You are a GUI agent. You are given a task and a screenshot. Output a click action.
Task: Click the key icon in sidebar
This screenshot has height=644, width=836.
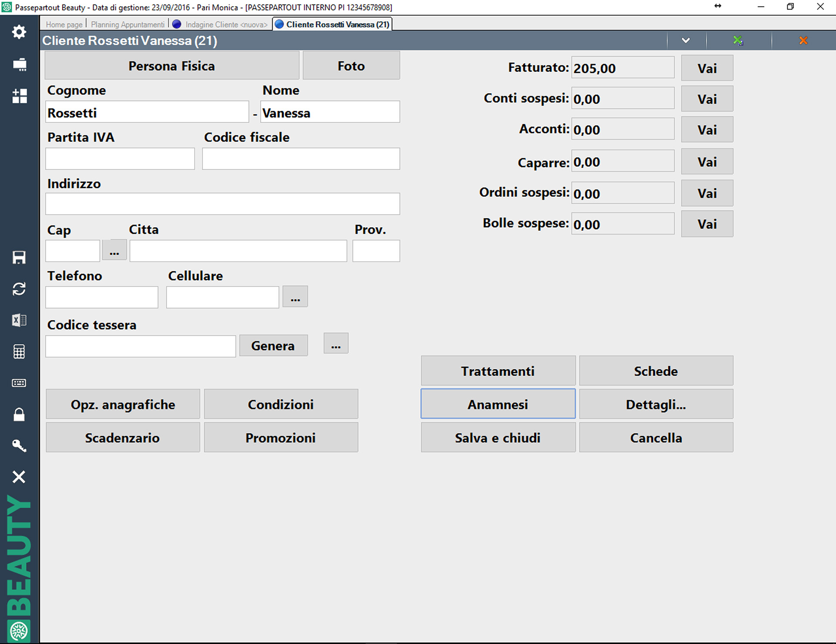click(19, 445)
